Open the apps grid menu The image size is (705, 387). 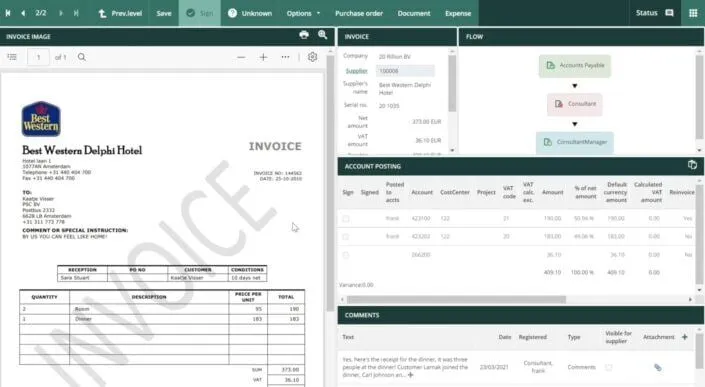click(x=693, y=13)
